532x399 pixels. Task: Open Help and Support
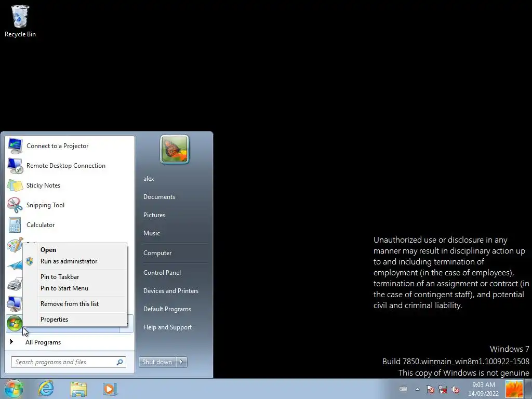168,327
